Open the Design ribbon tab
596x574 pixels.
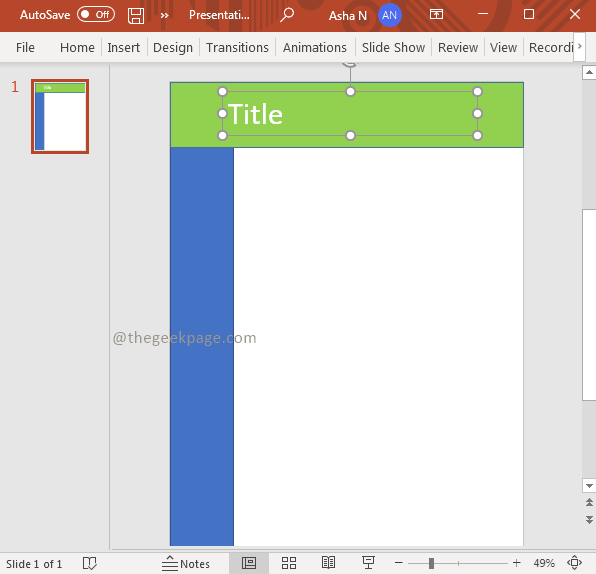point(173,48)
